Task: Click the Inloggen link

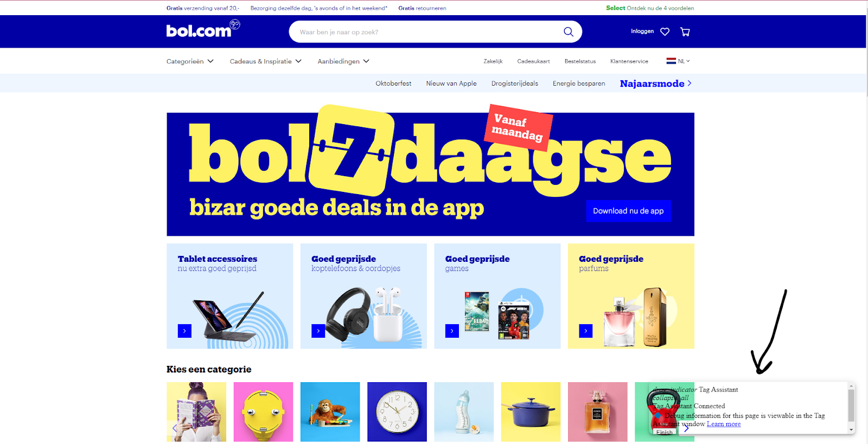Action: tap(642, 31)
